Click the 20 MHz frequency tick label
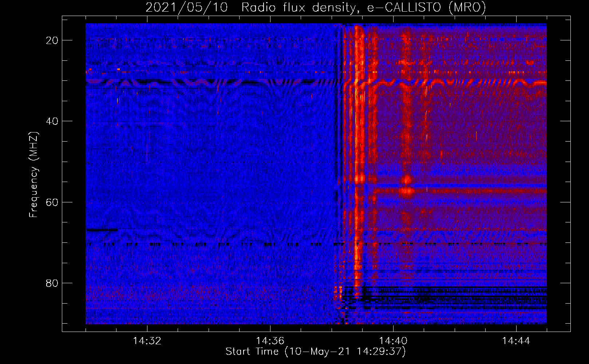The height and width of the screenshot is (364, 589). (x=52, y=40)
